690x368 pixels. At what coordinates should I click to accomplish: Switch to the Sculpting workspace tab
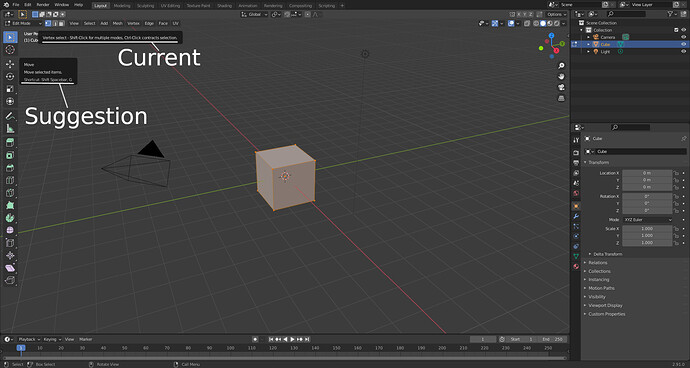click(x=145, y=6)
